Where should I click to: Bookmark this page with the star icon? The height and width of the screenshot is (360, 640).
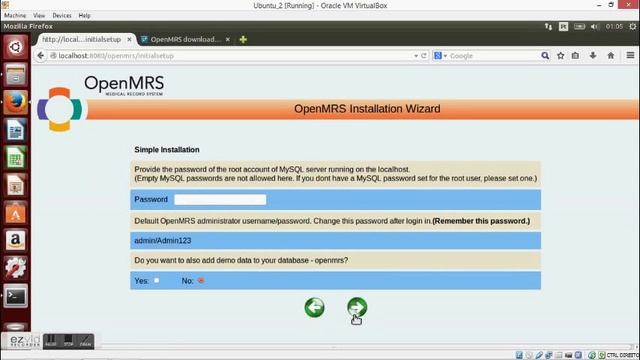coord(560,56)
